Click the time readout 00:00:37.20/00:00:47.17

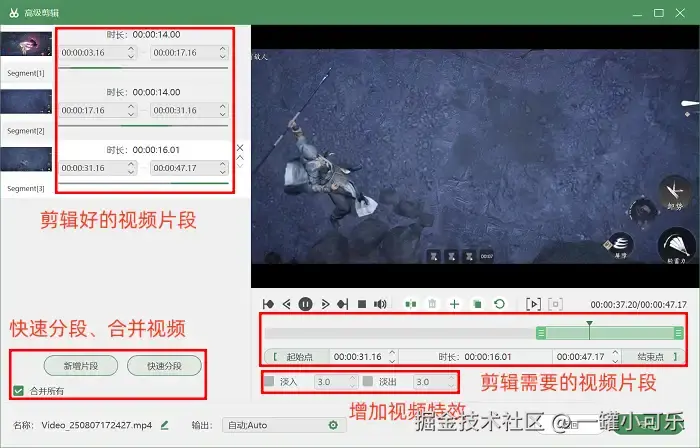[x=638, y=305]
